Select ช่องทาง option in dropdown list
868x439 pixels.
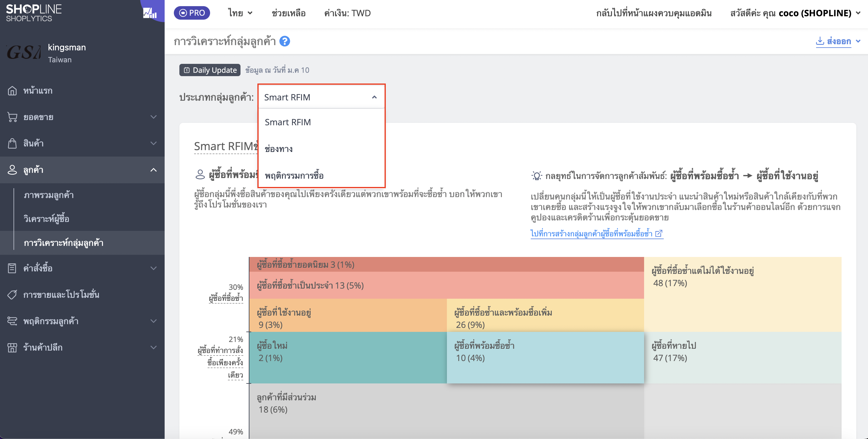(x=321, y=149)
